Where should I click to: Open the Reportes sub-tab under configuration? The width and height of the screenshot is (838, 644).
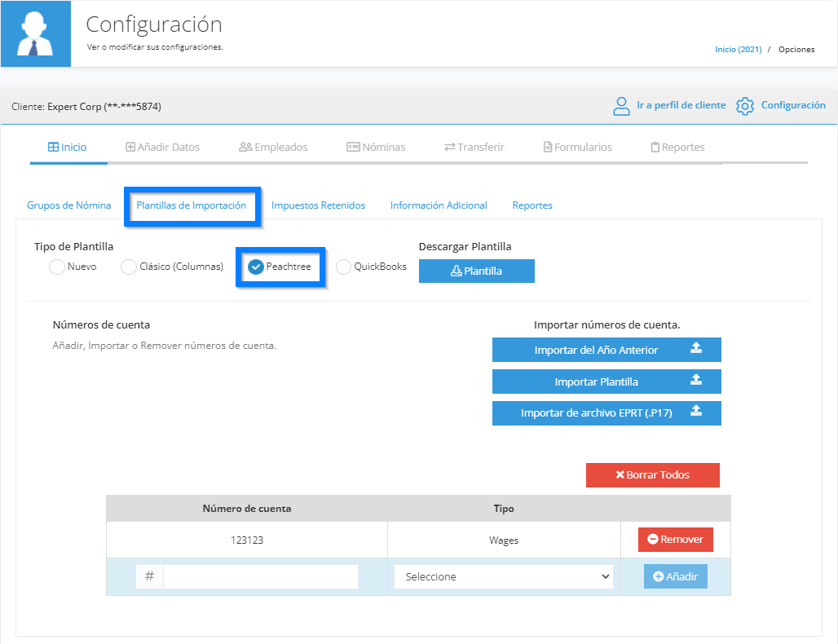(532, 205)
